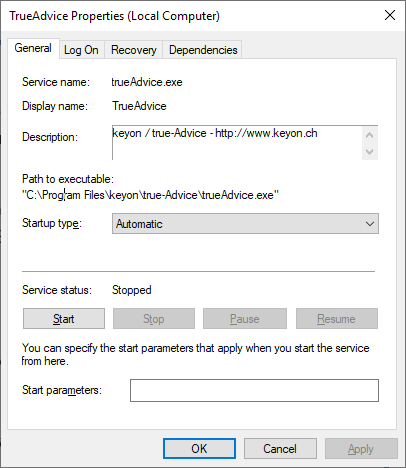
Task: Close the TrueAdvice Properties dialog
Action: pyautogui.click(x=390, y=15)
